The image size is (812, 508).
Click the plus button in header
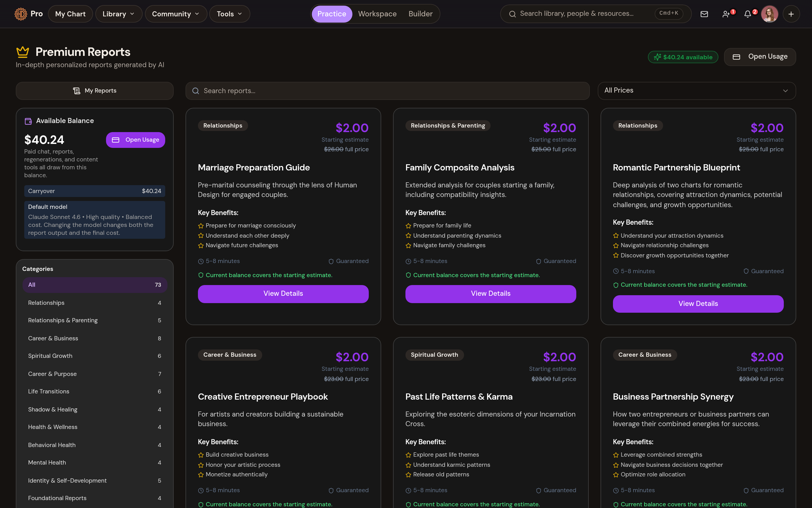[x=791, y=14]
